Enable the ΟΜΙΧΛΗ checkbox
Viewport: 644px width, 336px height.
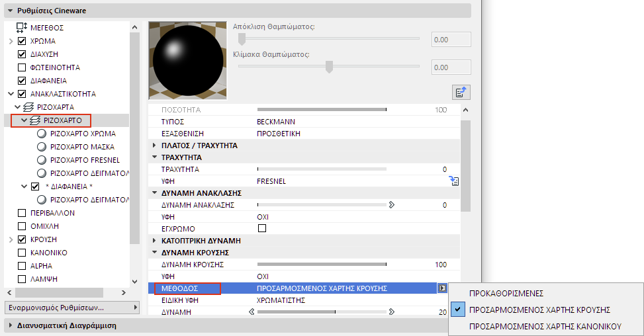click(22, 226)
